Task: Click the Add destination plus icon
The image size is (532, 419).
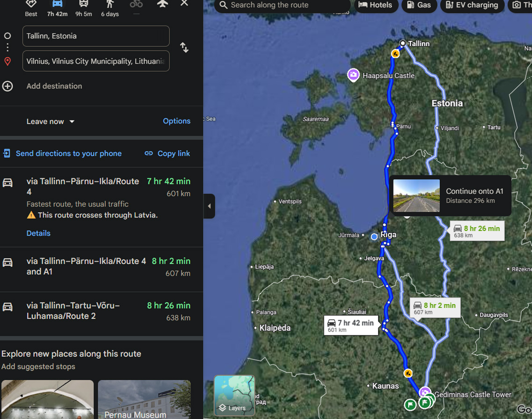Action: tap(7, 86)
